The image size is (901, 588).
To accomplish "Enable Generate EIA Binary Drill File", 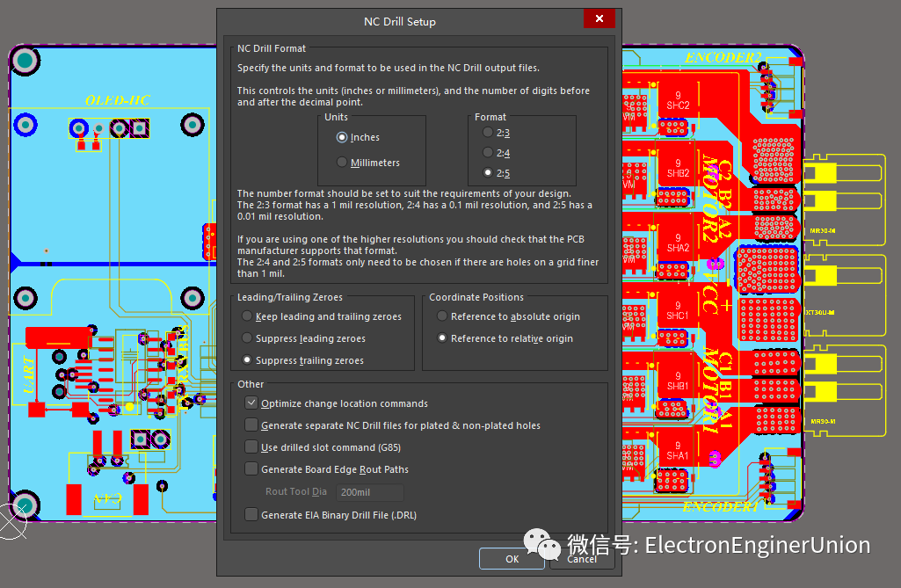I will coord(251,515).
